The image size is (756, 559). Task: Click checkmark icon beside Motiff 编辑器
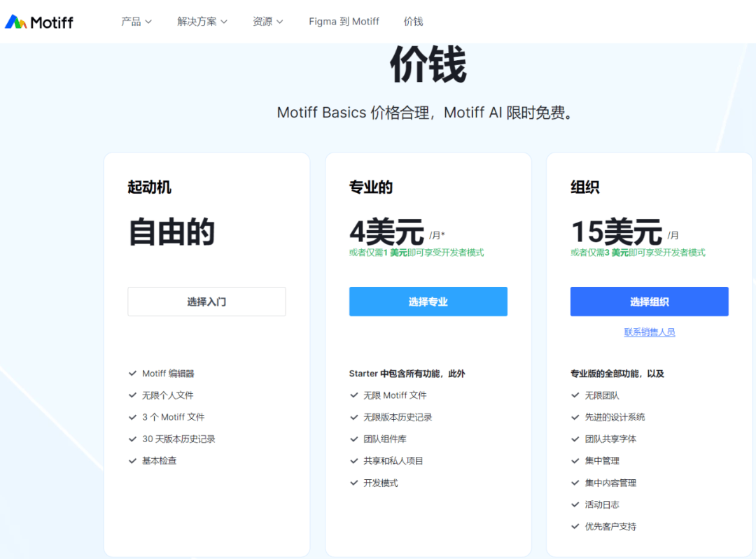pyautogui.click(x=132, y=374)
